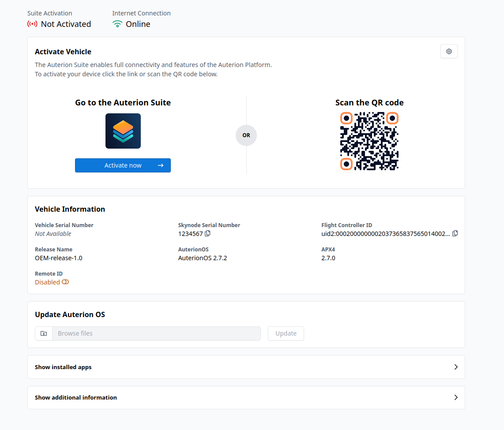Toggle the Remote ID Disabled switch
This screenshot has height=430, width=504.
coord(65,282)
